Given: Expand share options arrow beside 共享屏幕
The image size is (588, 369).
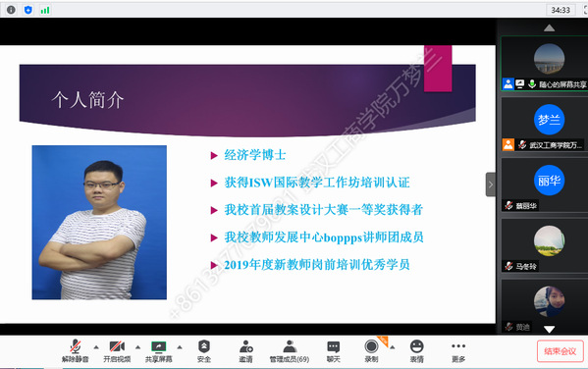Looking at the screenshot, I should click(x=180, y=347).
